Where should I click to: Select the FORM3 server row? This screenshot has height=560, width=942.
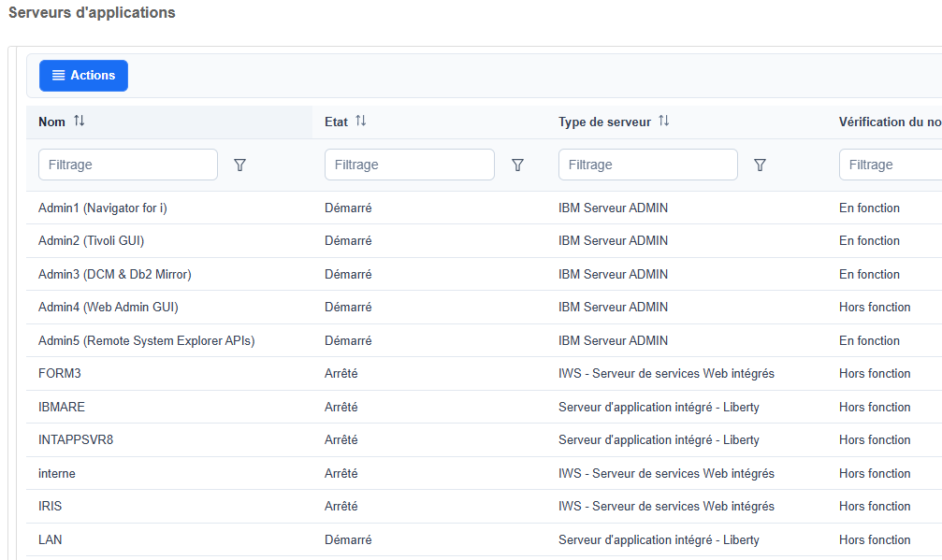pos(485,373)
